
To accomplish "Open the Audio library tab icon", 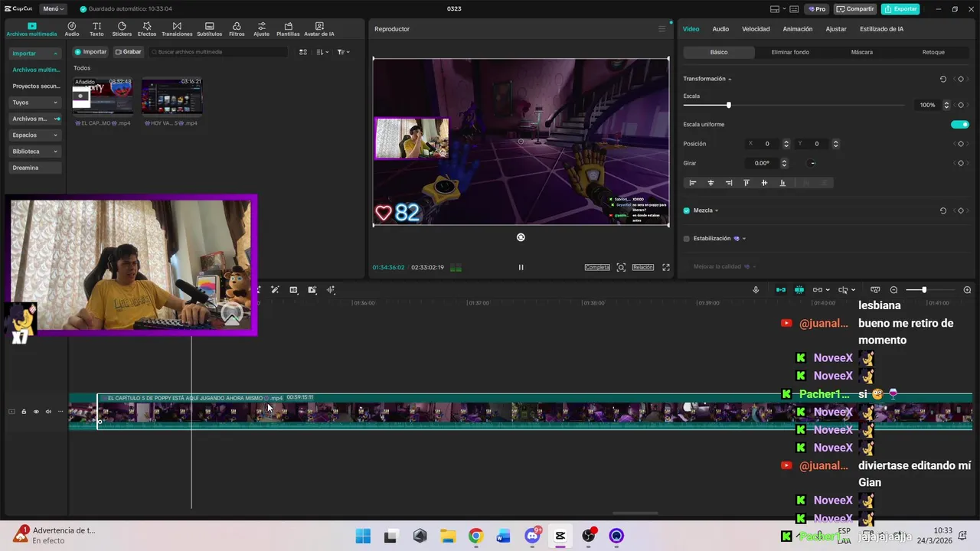I will 72,29.
